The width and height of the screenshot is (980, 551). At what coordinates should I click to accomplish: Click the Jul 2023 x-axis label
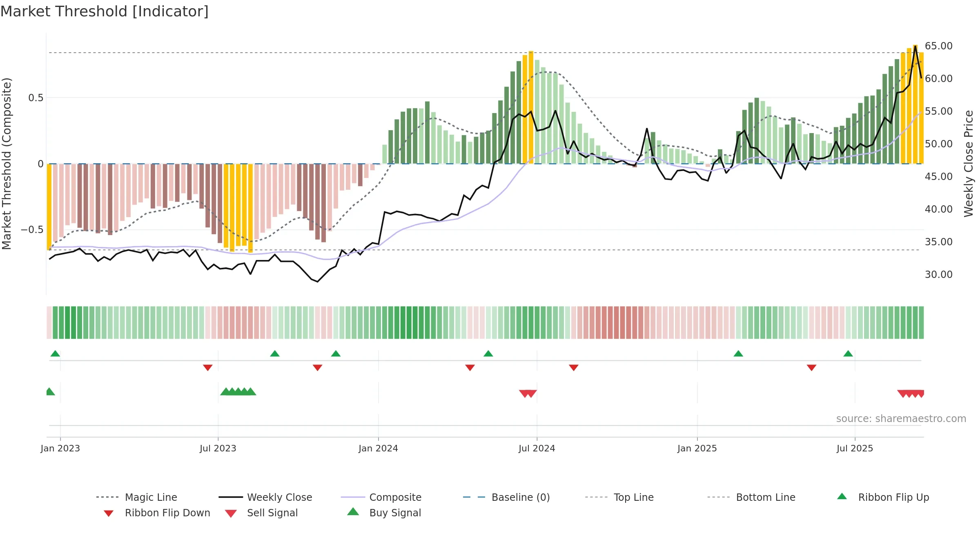click(218, 448)
